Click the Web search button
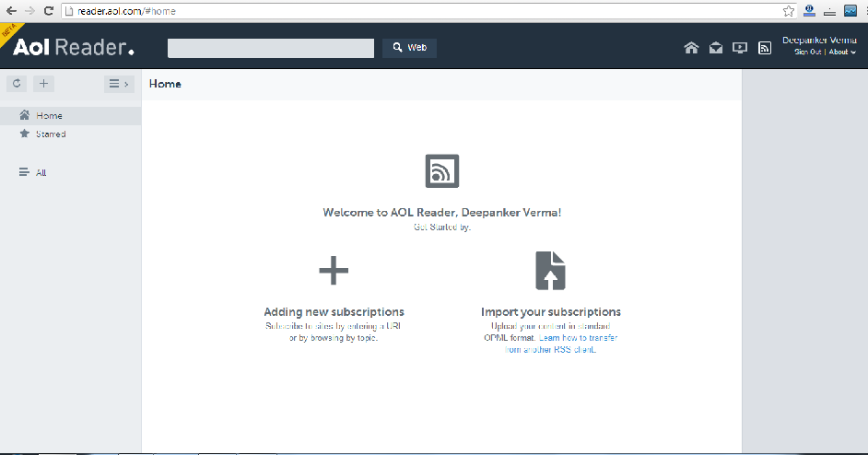The image size is (868, 455). point(410,48)
